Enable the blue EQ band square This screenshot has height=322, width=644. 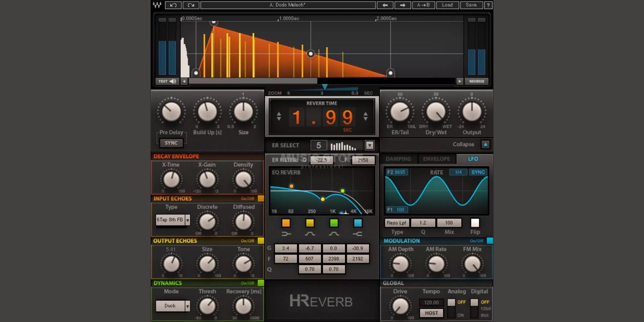click(358, 223)
